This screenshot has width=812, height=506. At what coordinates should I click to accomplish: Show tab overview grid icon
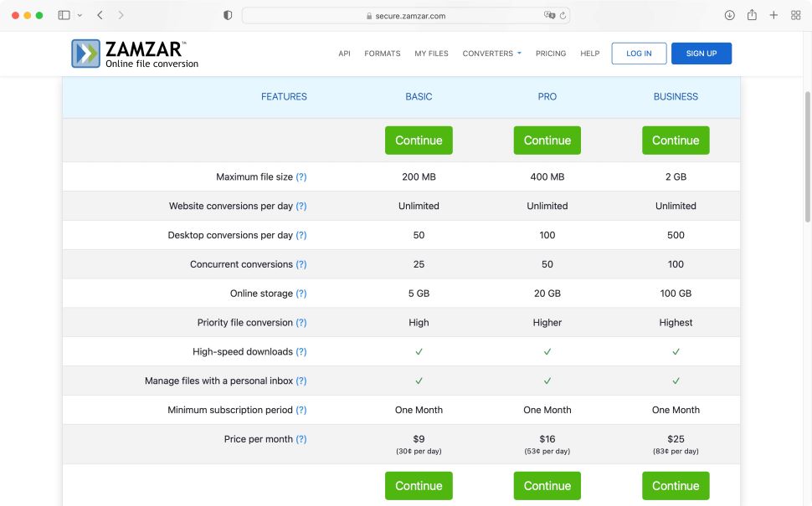click(796, 15)
